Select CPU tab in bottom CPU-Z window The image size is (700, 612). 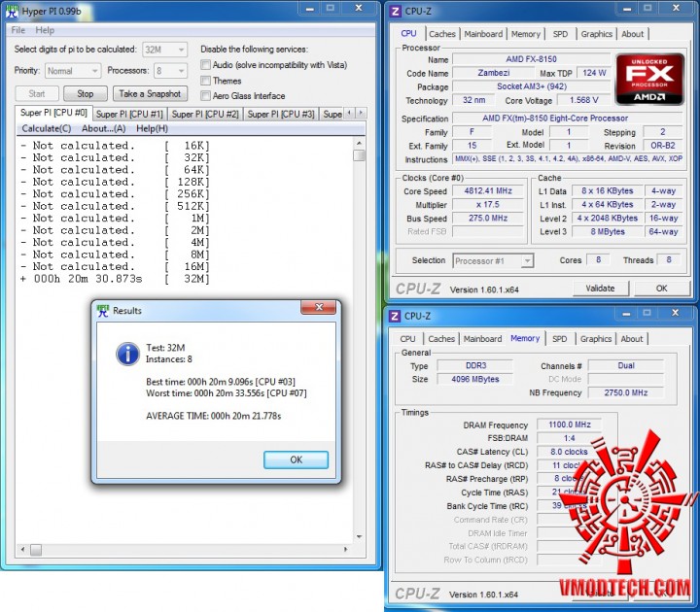click(407, 339)
